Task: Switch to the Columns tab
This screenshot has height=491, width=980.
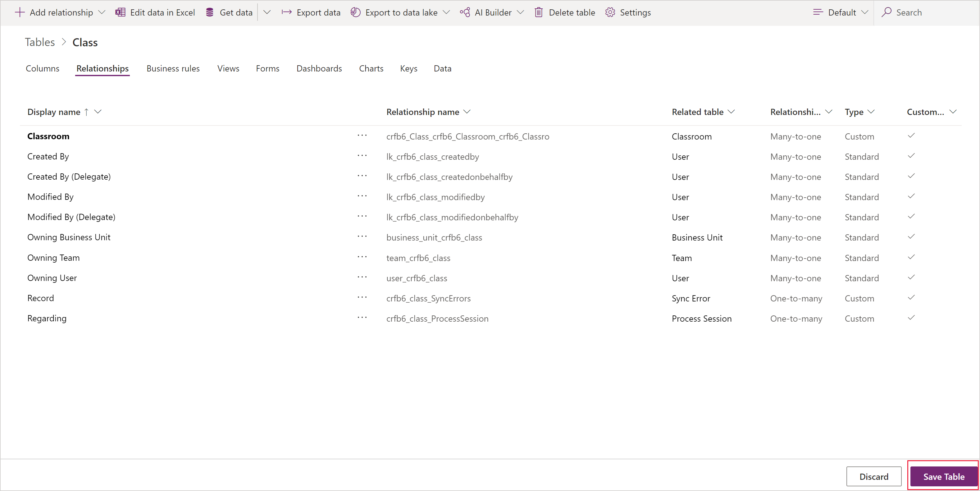Action: point(42,68)
